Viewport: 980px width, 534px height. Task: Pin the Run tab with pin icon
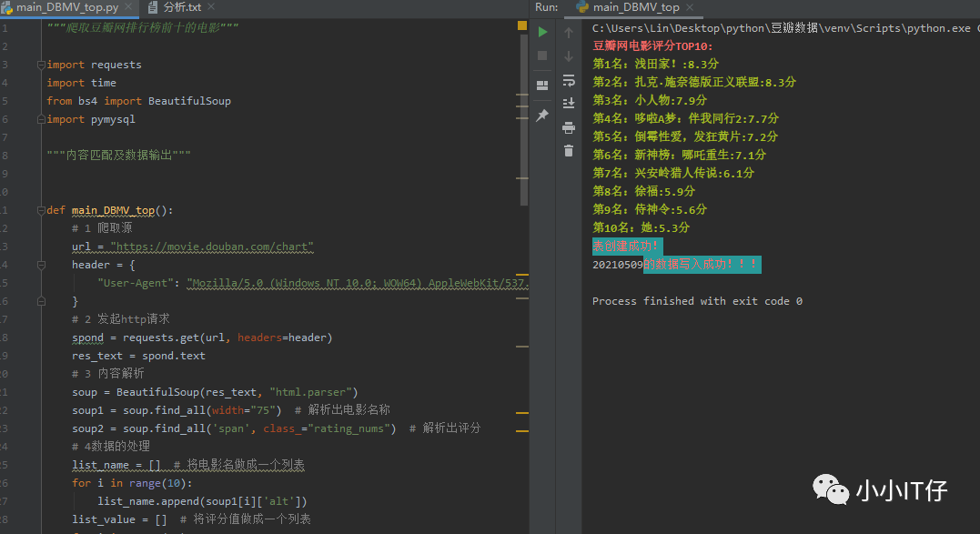[x=542, y=115]
